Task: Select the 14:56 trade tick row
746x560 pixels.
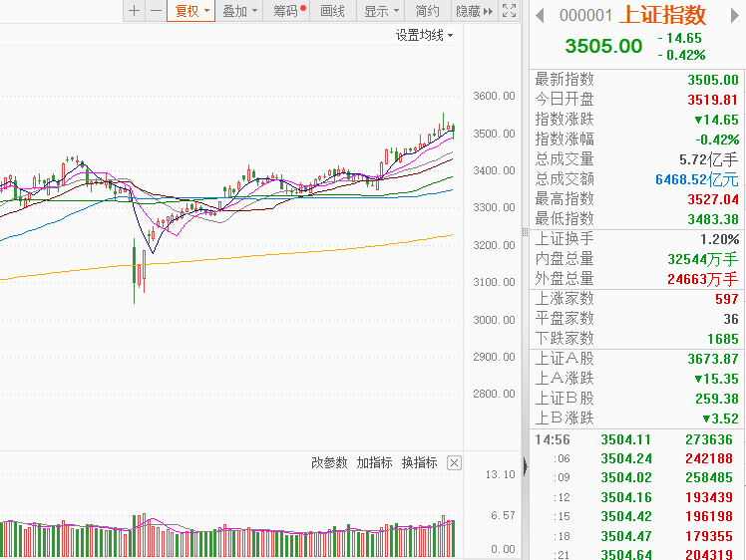Action: 636,439
